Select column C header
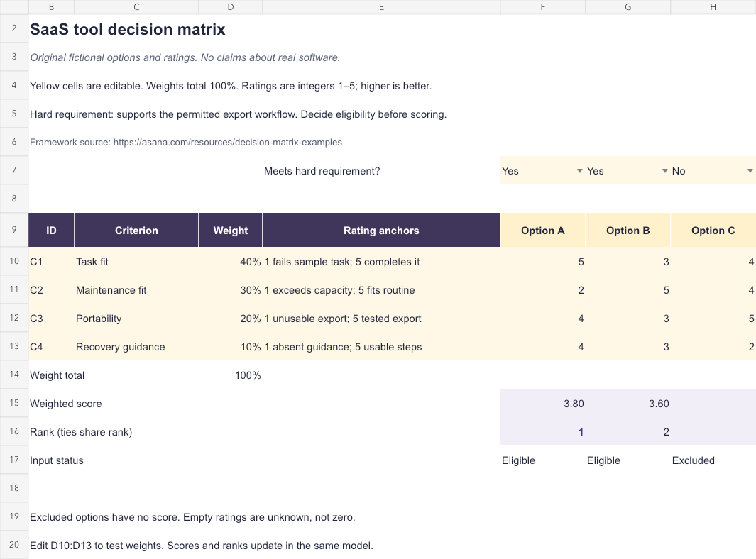 pyautogui.click(x=136, y=7)
